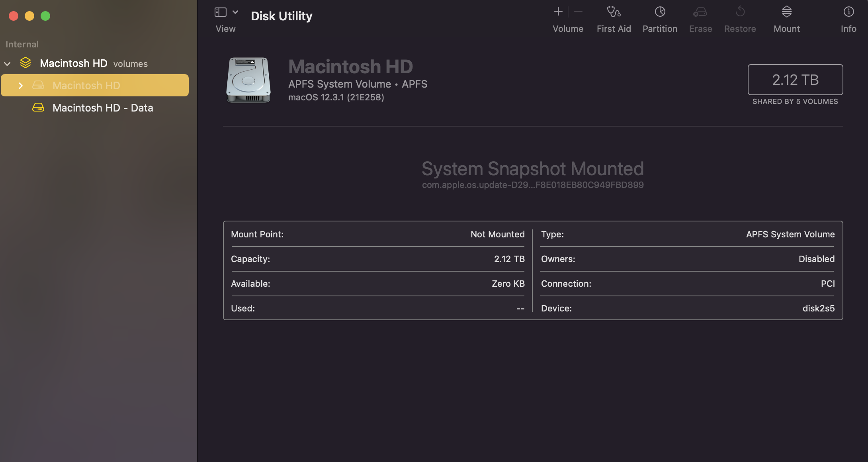Expand the selected Macintosh HD volume
Image resolution: width=868 pixels, height=462 pixels.
(21, 86)
